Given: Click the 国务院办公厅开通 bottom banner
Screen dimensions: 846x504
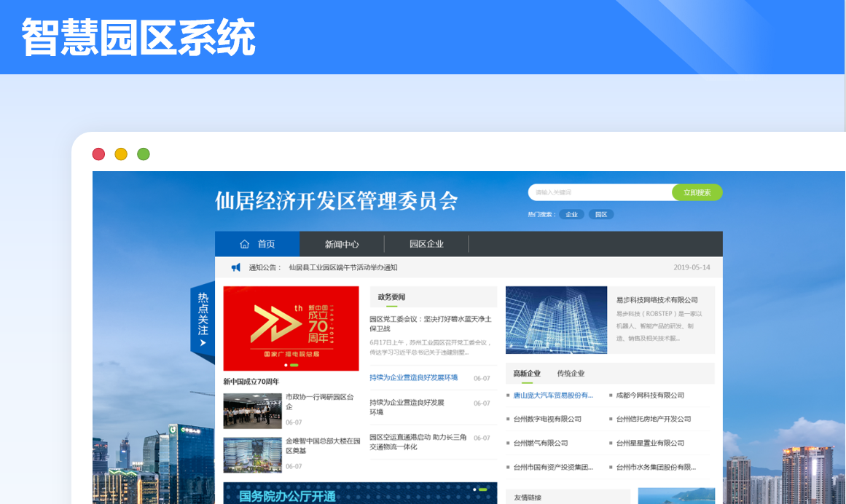Looking at the screenshot, I should 360,493.
